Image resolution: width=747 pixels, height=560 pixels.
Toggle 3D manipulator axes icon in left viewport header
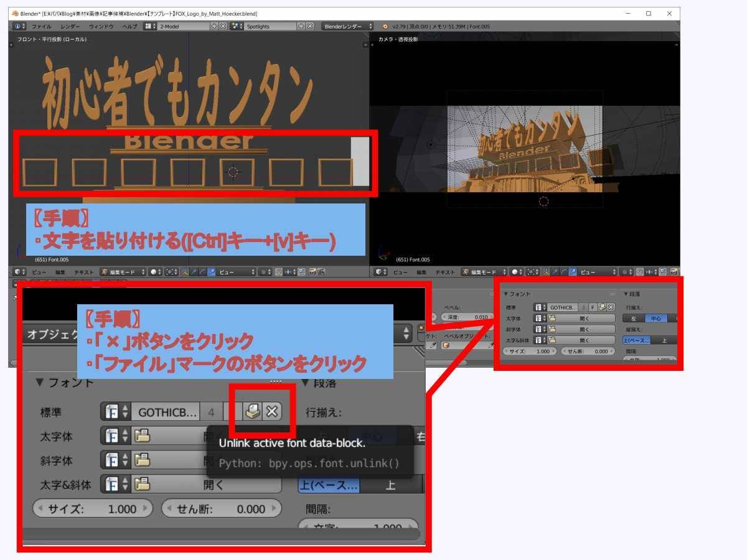click(x=185, y=272)
